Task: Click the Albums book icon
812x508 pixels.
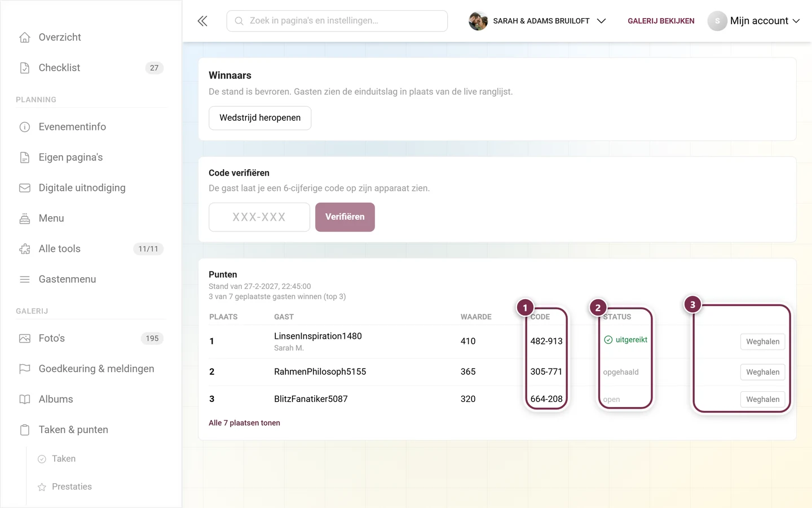Action: click(25, 400)
